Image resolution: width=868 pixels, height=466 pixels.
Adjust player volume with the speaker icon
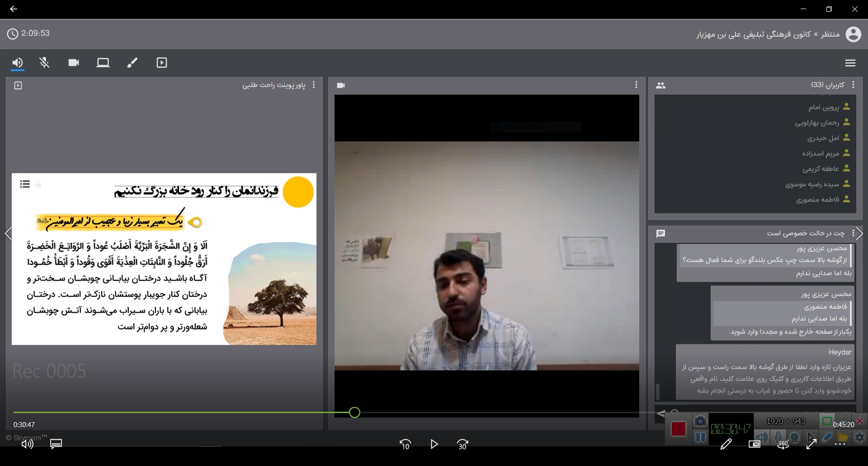[27, 444]
